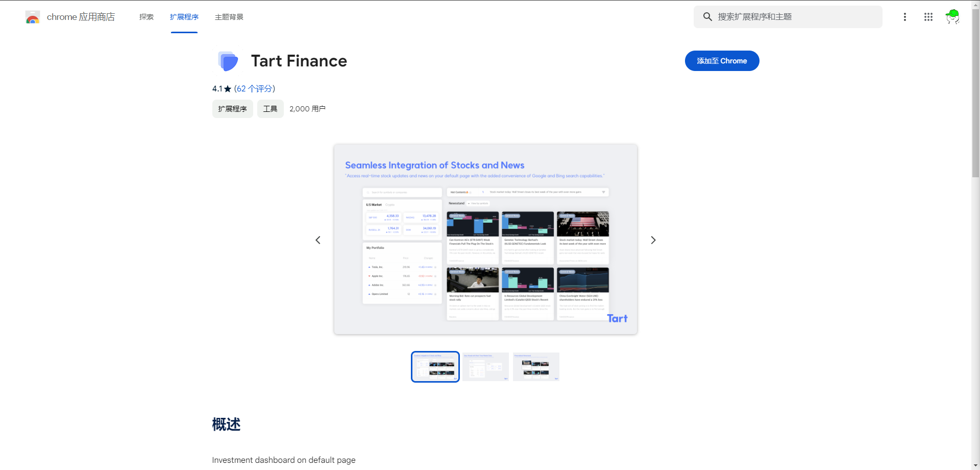Click the 4.1 star rating text
The image size is (980, 470).
tap(222, 88)
